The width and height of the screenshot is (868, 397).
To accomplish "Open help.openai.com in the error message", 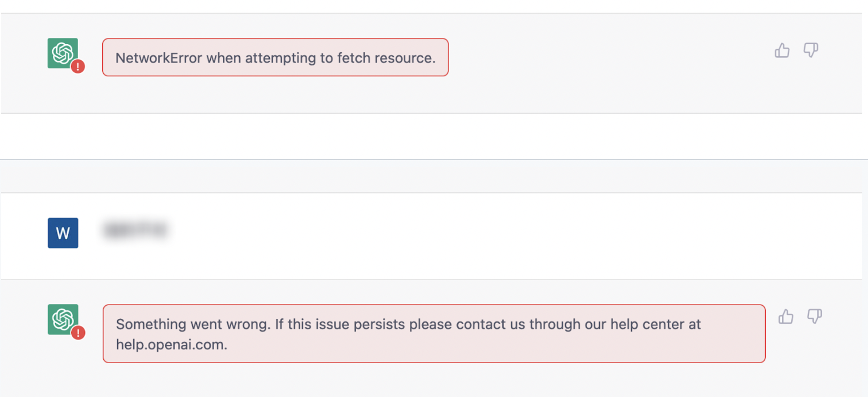I will point(172,345).
